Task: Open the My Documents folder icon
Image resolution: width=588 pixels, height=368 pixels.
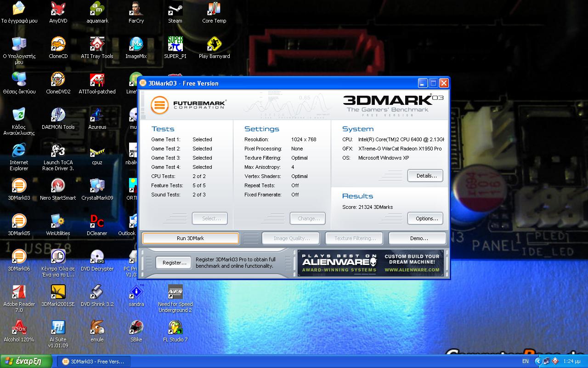Action: [x=19, y=12]
